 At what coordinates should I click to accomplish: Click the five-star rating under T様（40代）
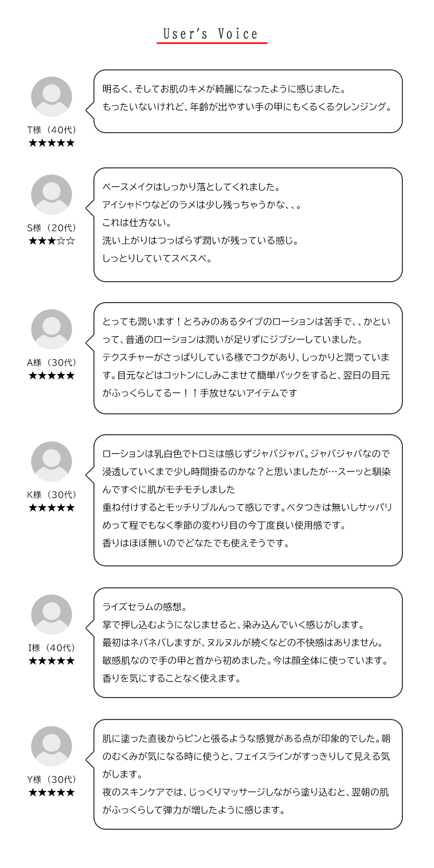tap(52, 143)
